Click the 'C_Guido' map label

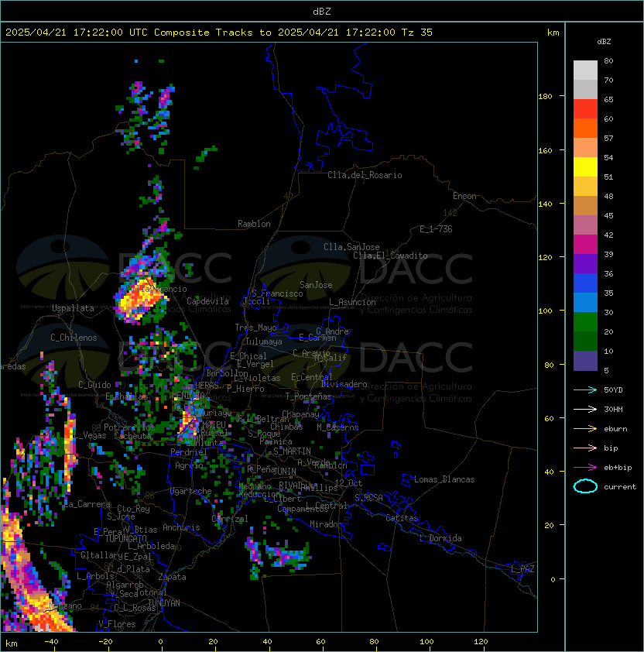point(94,385)
